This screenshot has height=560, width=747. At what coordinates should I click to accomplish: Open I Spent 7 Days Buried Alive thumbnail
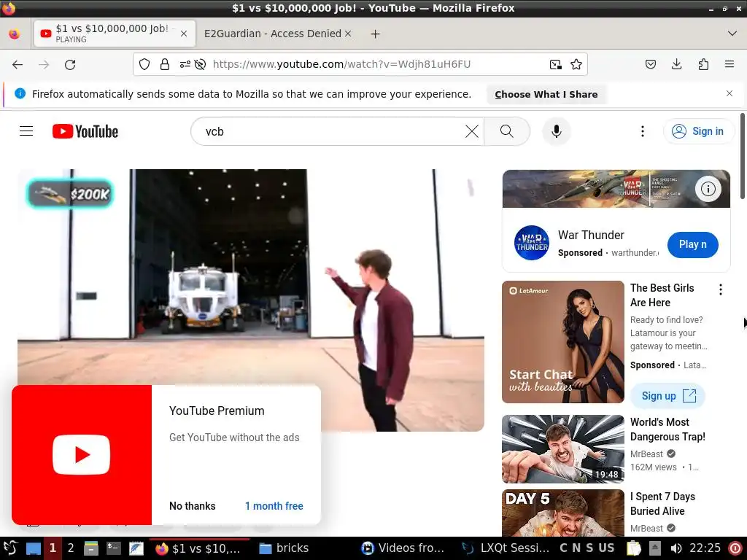(562, 513)
